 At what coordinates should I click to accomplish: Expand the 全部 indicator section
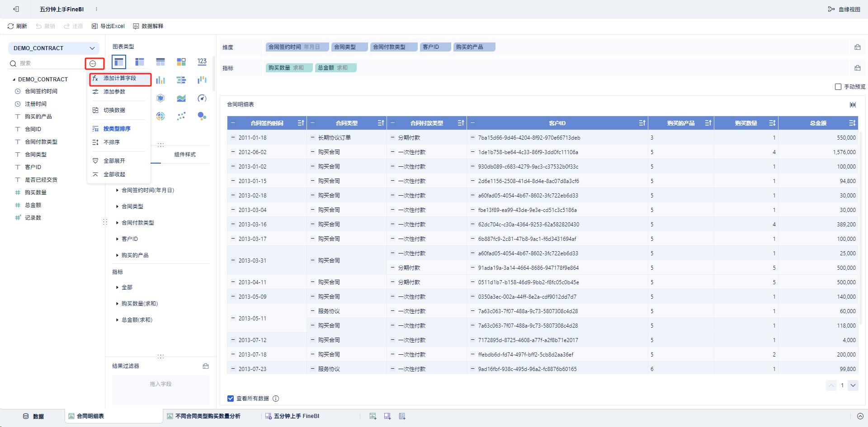click(x=118, y=287)
